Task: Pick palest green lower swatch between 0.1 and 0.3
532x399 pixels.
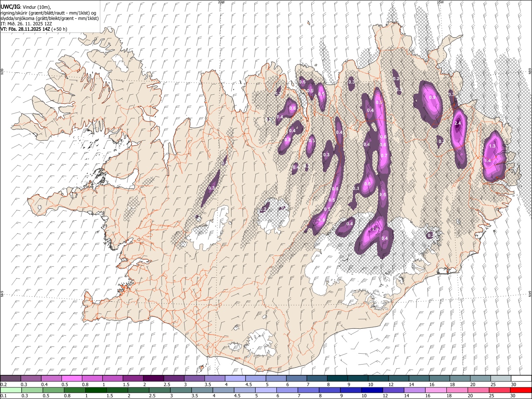Action: pyautogui.click(x=11, y=390)
